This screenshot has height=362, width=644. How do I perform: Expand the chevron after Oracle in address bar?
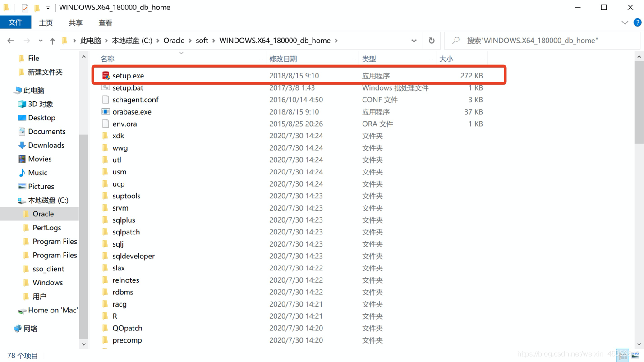click(190, 41)
